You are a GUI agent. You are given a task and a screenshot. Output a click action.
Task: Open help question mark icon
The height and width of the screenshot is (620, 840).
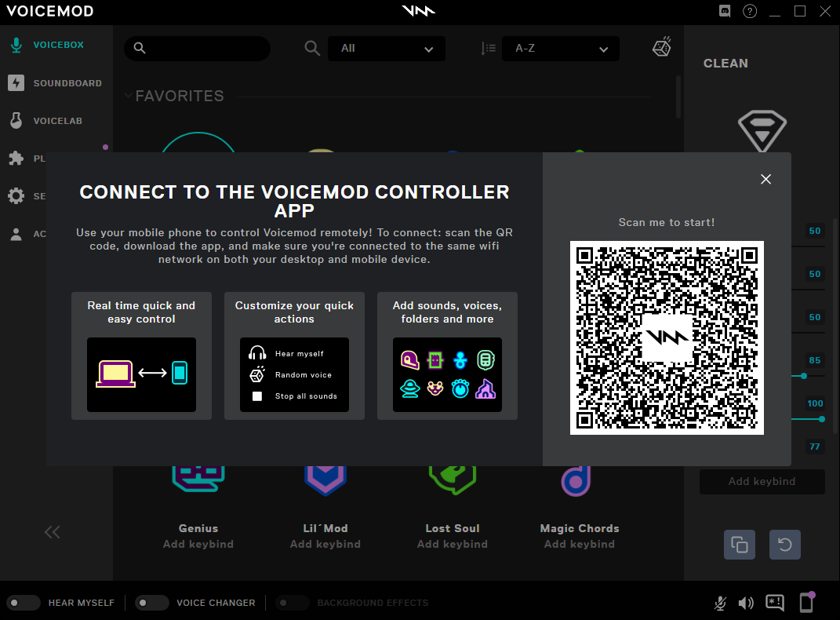pyautogui.click(x=750, y=11)
